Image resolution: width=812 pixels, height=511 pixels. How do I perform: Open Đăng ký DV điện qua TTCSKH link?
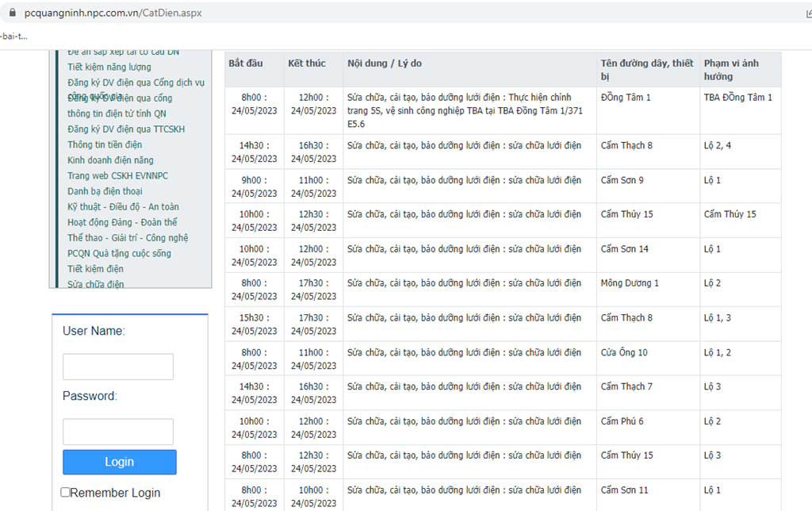[x=126, y=129]
